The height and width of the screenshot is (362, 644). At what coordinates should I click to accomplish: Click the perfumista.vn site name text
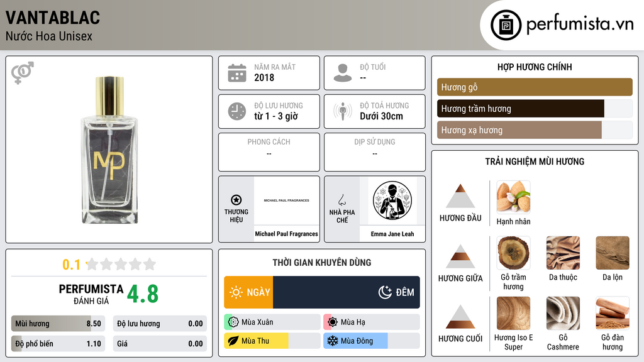click(x=580, y=24)
